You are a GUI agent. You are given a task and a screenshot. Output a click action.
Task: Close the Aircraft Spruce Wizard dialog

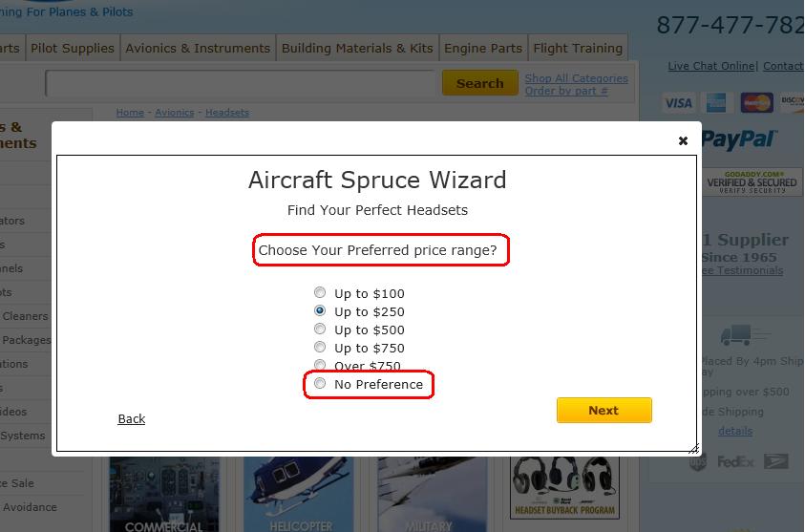coord(683,140)
